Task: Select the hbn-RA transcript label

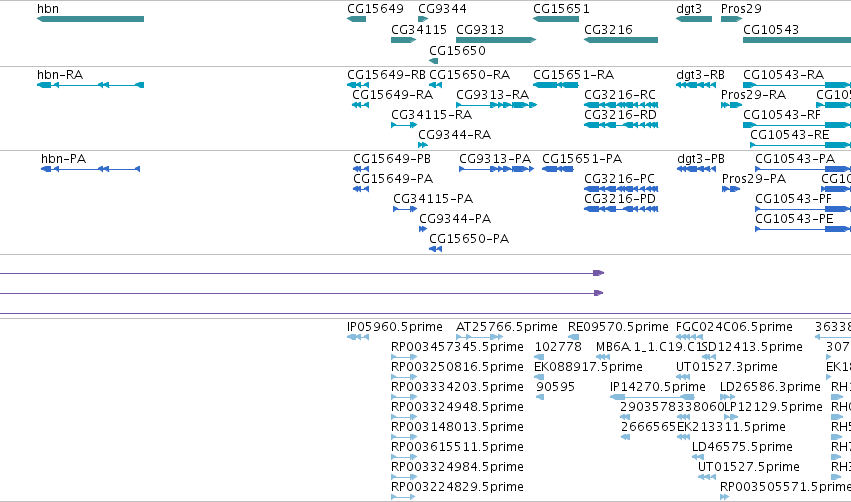Action: [x=60, y=74]
